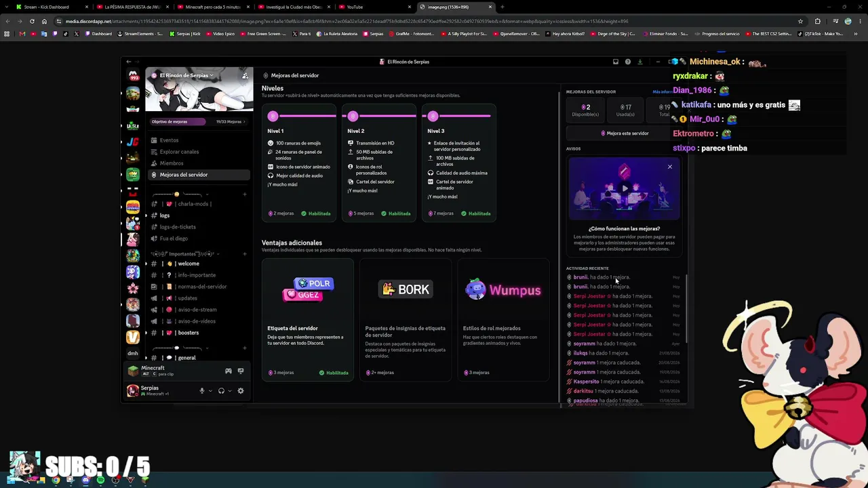The height and width of the screenshot is (488, 868).
Task: Click the Nivel 1 level card
Action: (299, 163)
